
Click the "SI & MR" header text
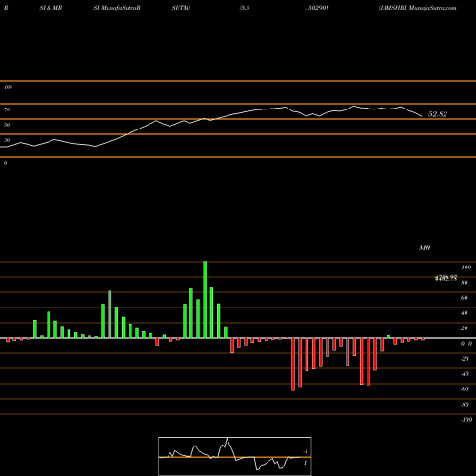tap(50, 8)
